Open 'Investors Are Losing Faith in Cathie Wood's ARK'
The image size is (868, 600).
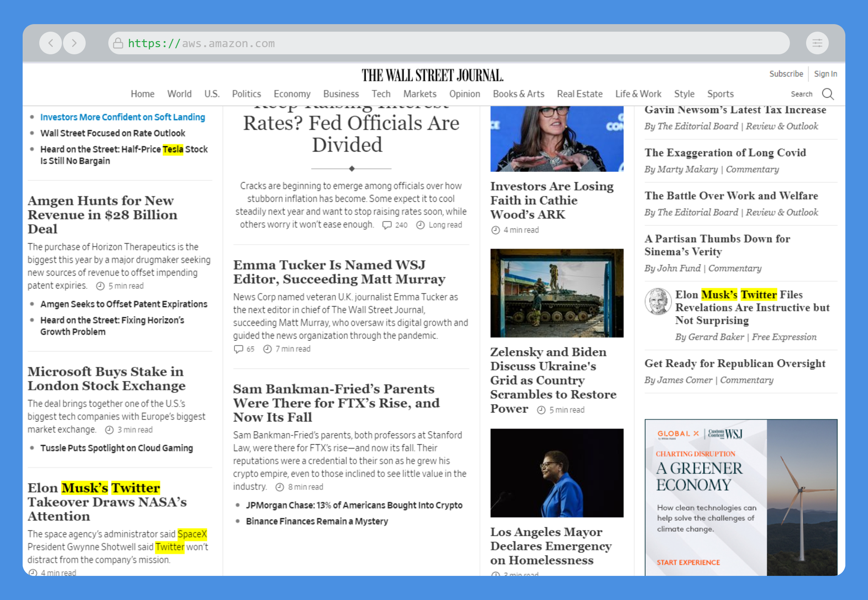(552, 200)
